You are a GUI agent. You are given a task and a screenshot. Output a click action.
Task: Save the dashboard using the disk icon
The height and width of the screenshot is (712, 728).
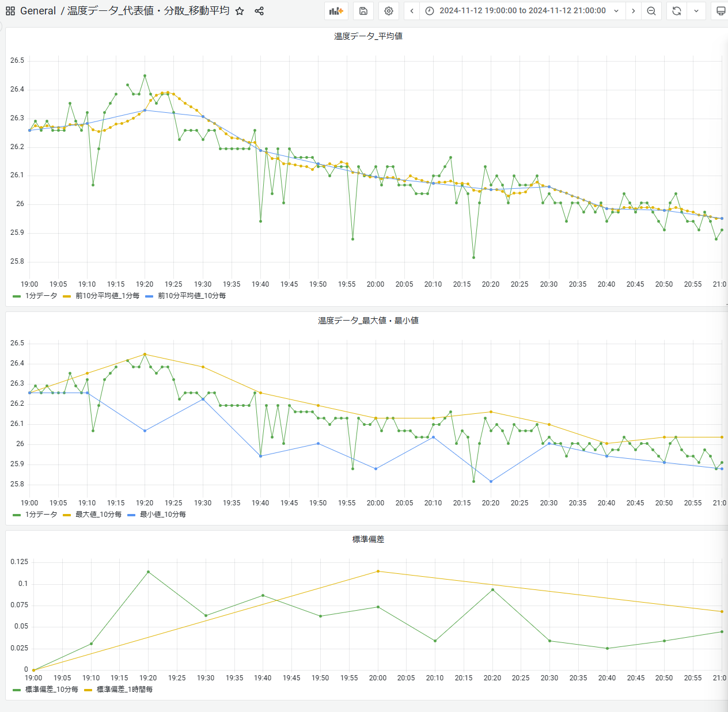coord(363,11)
